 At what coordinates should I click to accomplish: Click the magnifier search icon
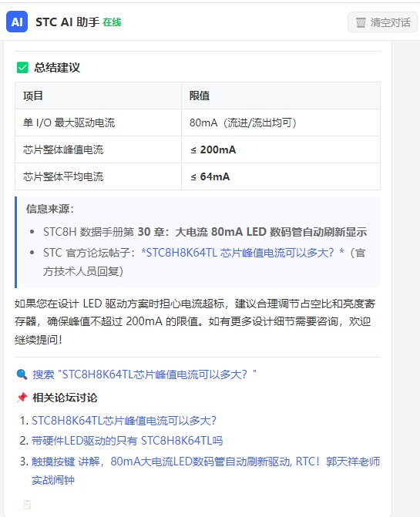click(x=22, y=374)
